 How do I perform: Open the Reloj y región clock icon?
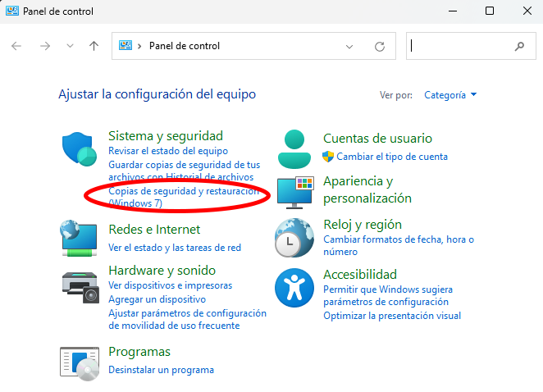coord(294,238)
